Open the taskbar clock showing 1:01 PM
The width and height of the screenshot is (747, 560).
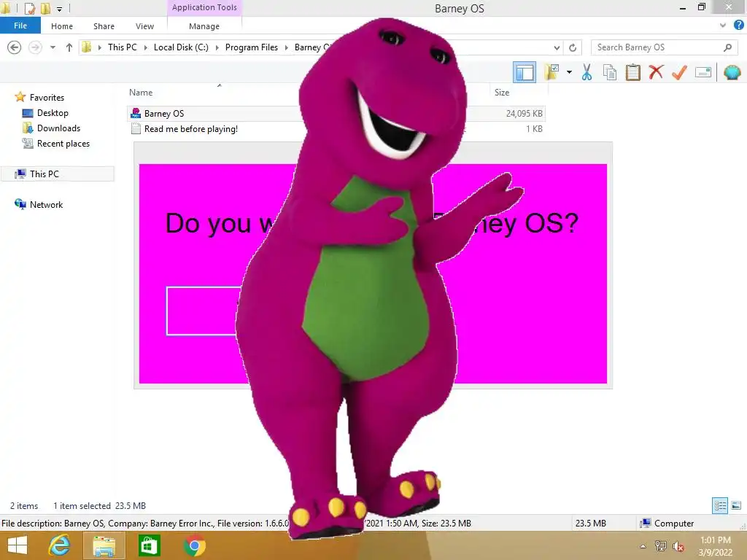[x=715, y=546]
